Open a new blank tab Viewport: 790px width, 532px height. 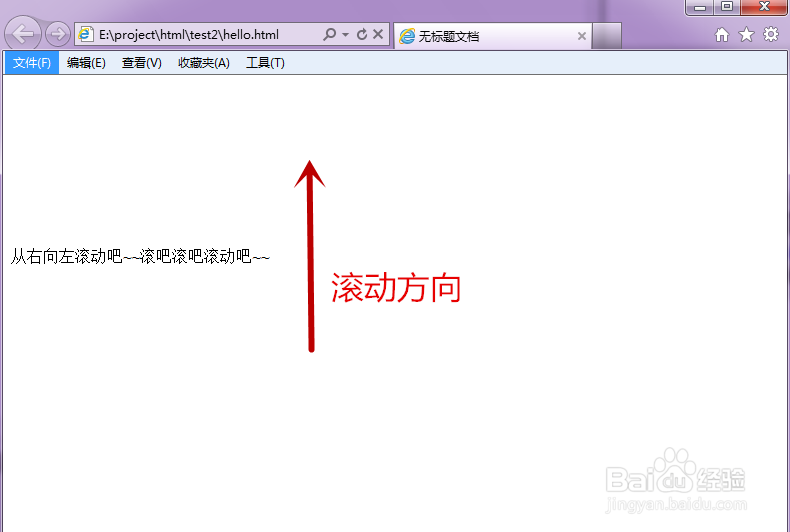coord(607,36)
